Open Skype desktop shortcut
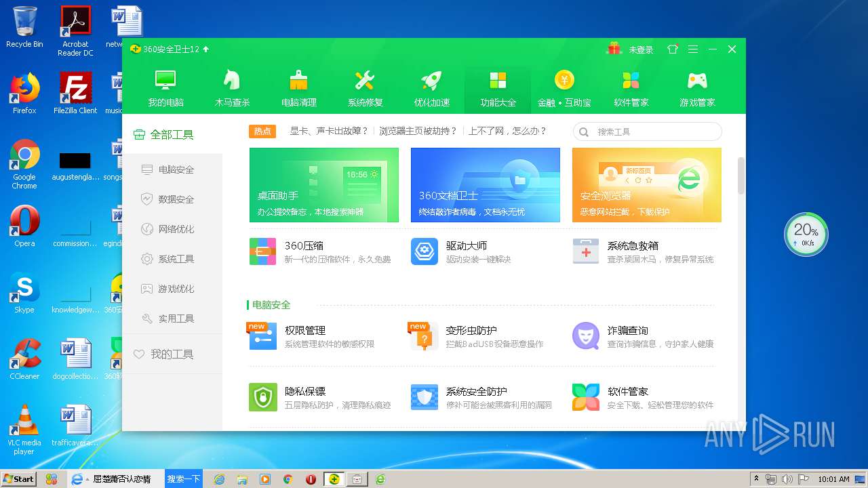Screen dimensions: 868x488 click(x=24, y=293)
